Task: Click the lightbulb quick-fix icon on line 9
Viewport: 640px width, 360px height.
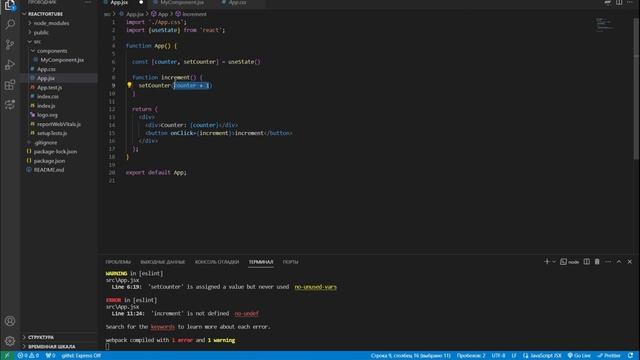Action: click(129, 85)
